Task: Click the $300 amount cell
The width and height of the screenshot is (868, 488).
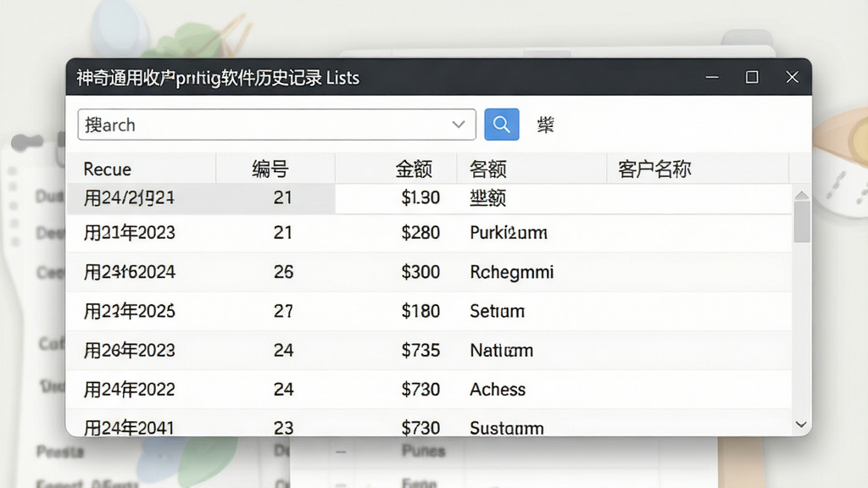Action: click(x=420, y=272)
